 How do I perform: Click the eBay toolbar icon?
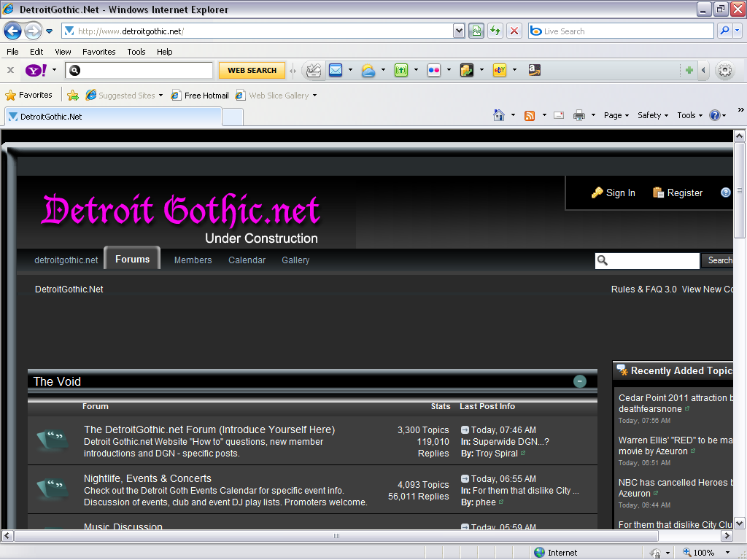coord(499,71)
